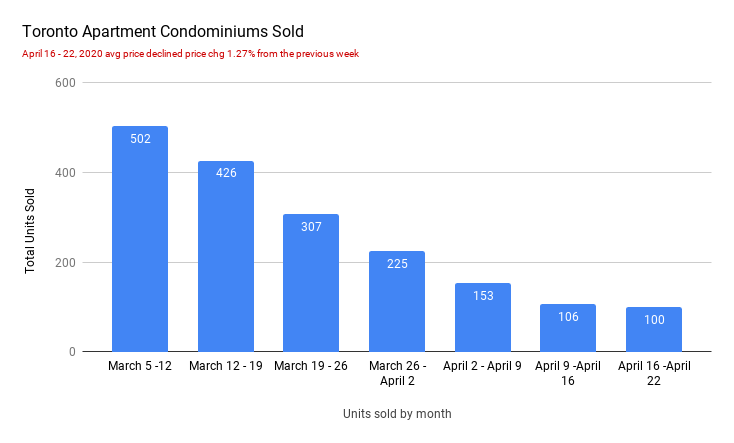Click the bar with 153 units sold

pyautogui.click(x=483, y=318)
